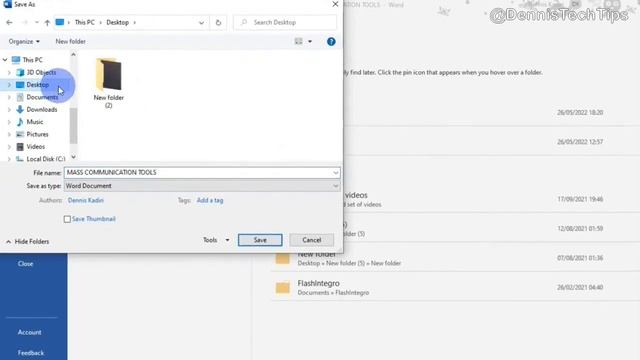The height and width of the screenshot is (360, 640).
Task: Select Local Disk (C:) drive icon
Action: click(x=20, y=159)
